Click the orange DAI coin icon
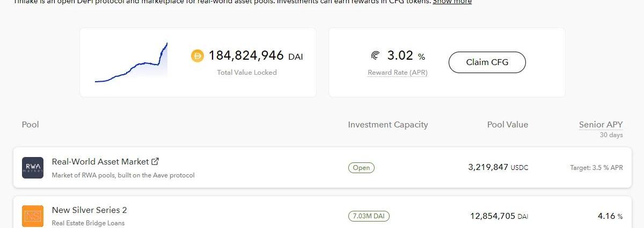Viewport: 644px width, 228px height. [x=197, y=56]
